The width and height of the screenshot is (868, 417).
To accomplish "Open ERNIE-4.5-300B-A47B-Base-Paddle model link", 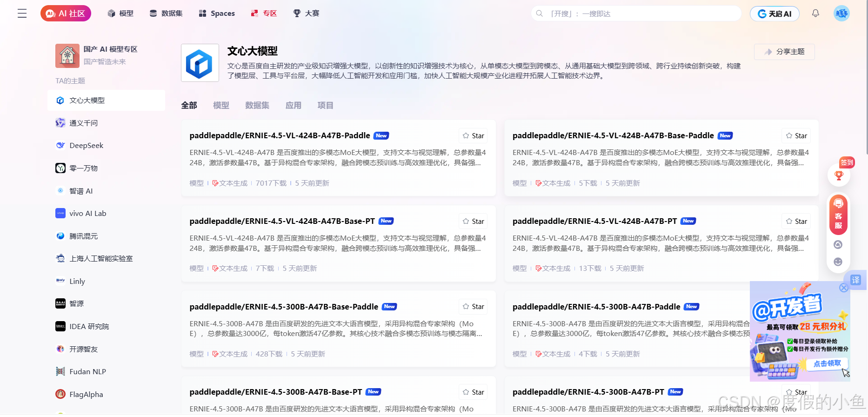I will 284,307.
